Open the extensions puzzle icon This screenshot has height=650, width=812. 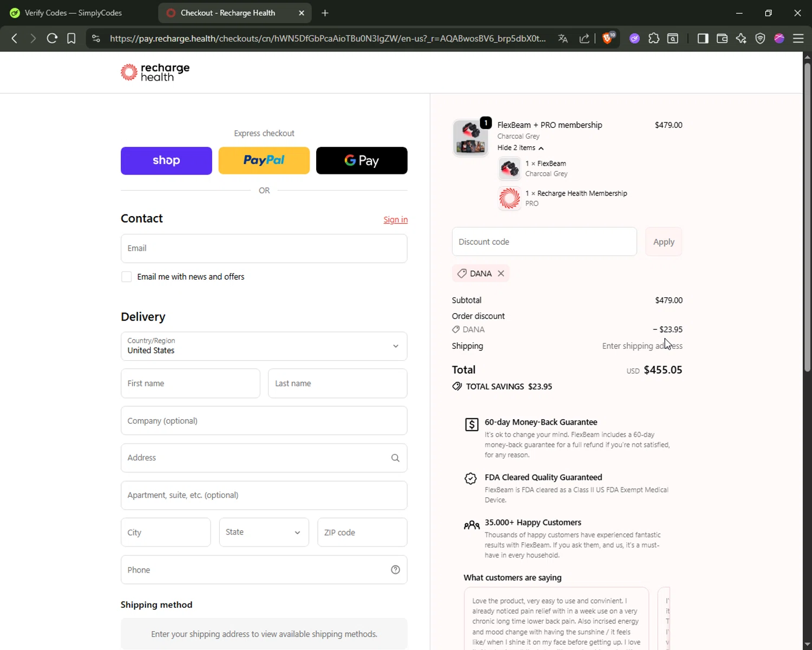tap(654, 38)
